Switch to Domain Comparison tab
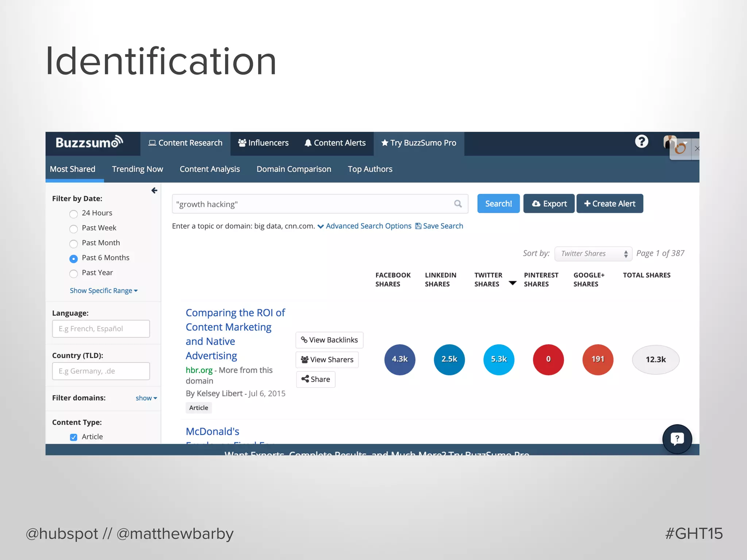 [x=294, y=169]
